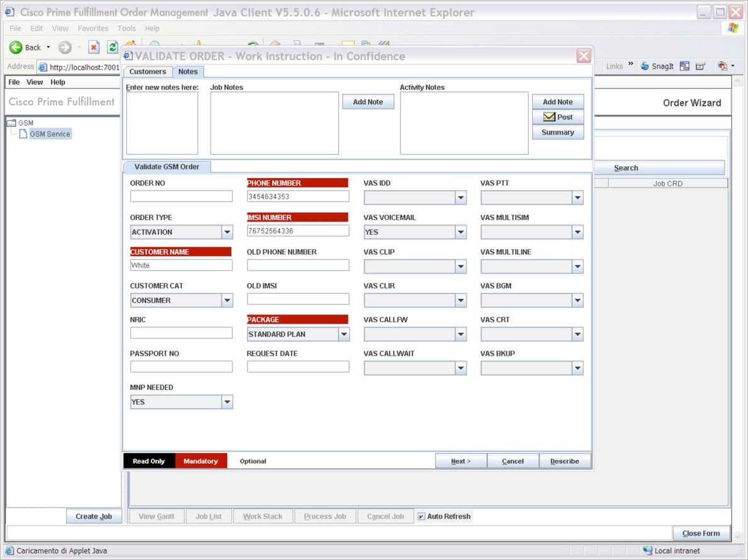Open the MNP NEEDED dropdown
Image resolution: width=748 pixels, height=560 pixels.
[227, 402]
